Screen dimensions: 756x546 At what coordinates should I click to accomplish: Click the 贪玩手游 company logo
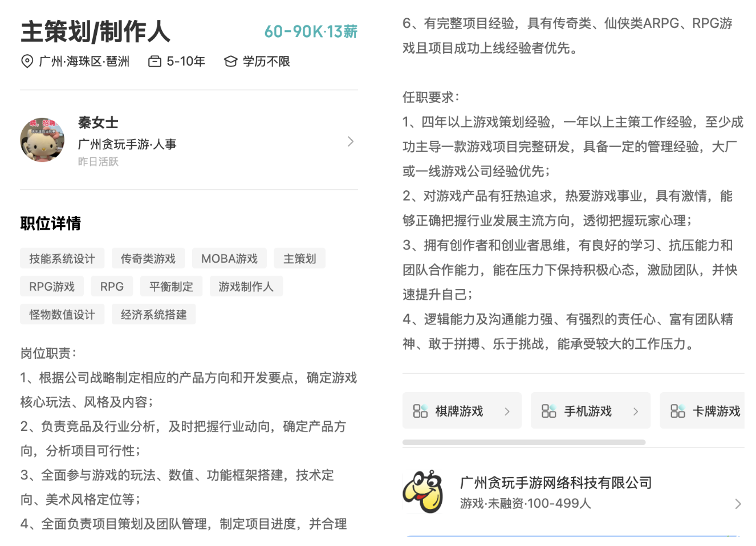click(422, 492)
